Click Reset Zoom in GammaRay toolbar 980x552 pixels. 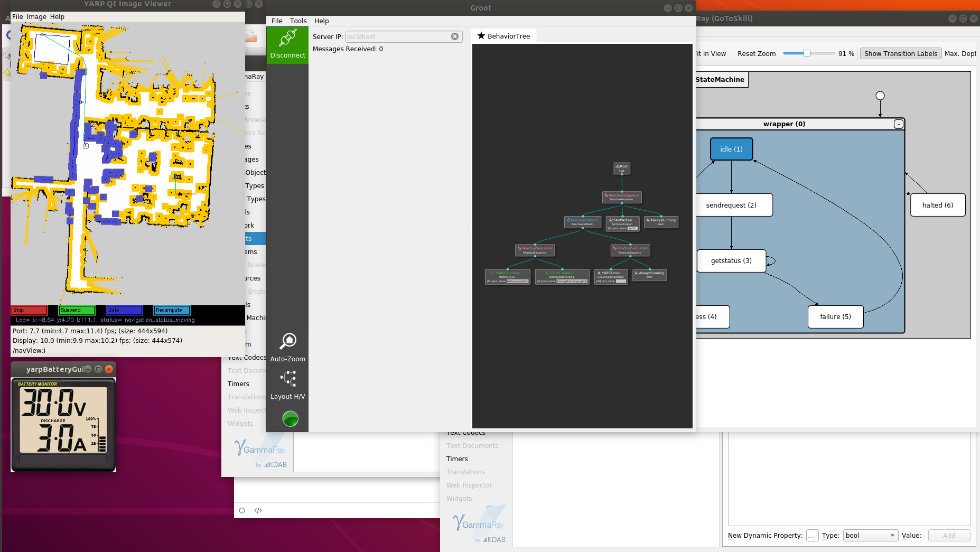[756, 53]
